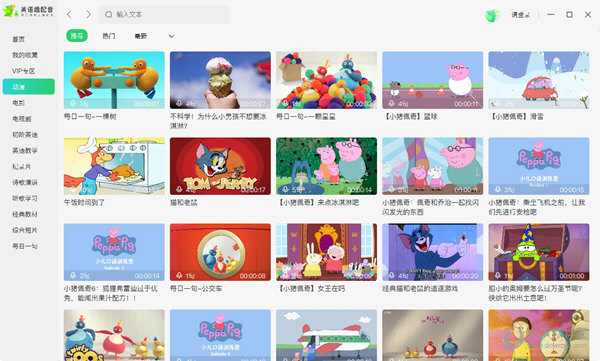This screenshot has height=361, width=600.
Task: Select the 推荐 filter pill
Action: [x=77, y=36]
